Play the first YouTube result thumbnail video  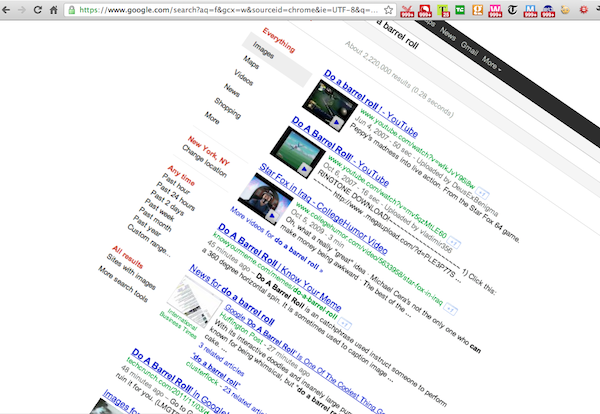pos(330,106)
